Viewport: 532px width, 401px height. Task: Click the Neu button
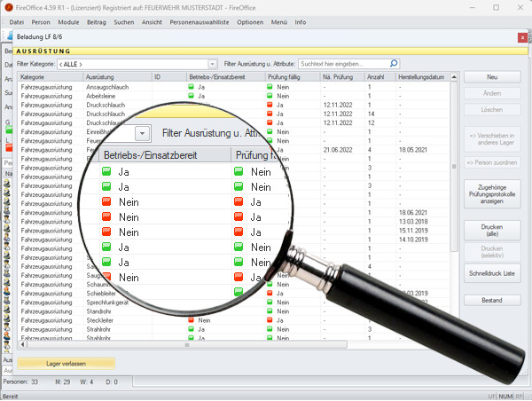click(x=491, y=77)
